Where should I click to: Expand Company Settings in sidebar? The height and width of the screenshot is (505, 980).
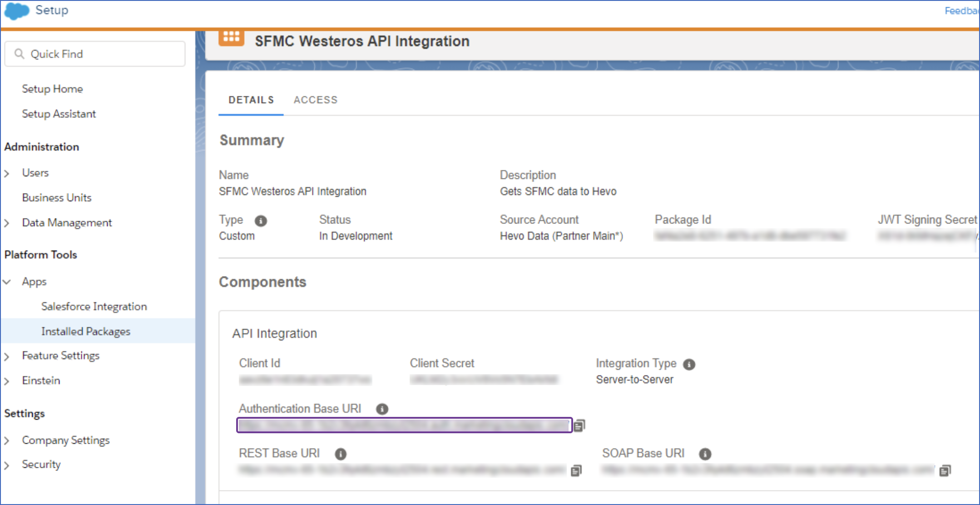(7, 441)
